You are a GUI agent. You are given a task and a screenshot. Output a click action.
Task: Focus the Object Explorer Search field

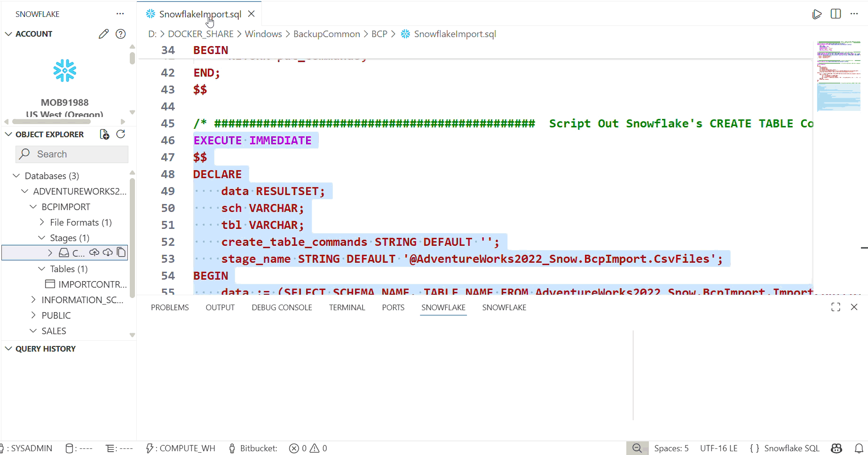pos(72,154)
